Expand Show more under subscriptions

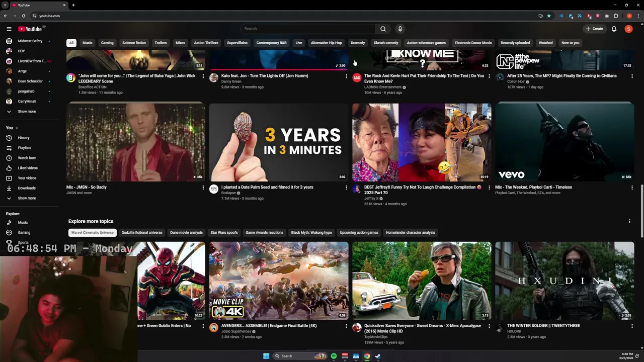[x=27, y=112]
